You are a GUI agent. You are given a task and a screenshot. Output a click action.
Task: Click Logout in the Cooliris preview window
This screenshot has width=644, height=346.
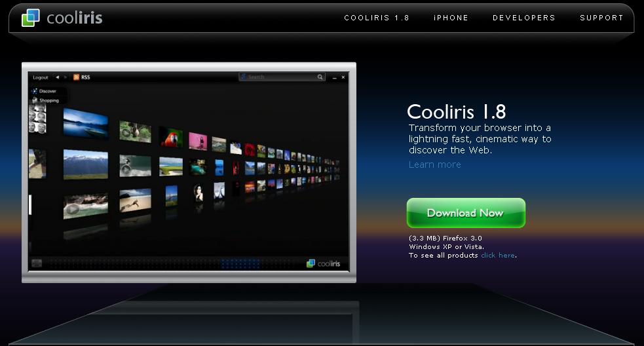click(x=40, y=77)
